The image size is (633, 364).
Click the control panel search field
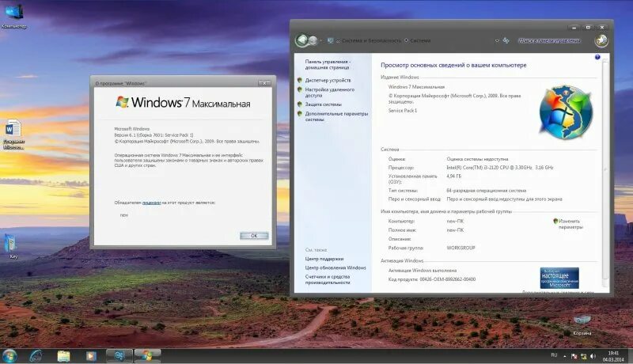click(549, 41)
